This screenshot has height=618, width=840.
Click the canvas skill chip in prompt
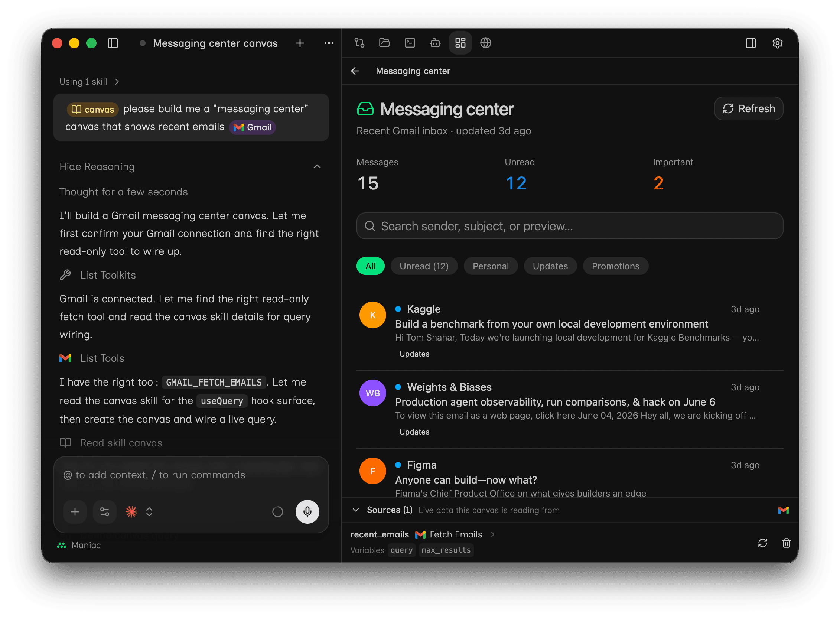[x=92, y=109]
